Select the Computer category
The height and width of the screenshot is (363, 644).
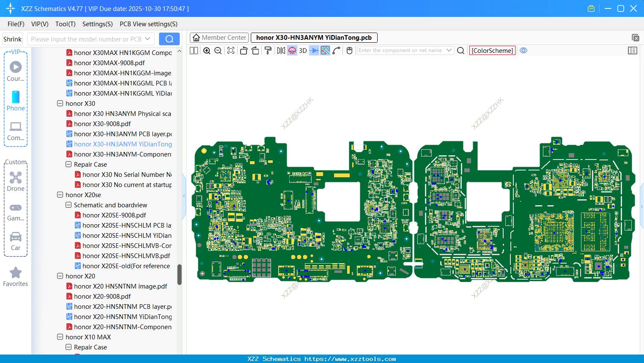click(x=16, y=131)
